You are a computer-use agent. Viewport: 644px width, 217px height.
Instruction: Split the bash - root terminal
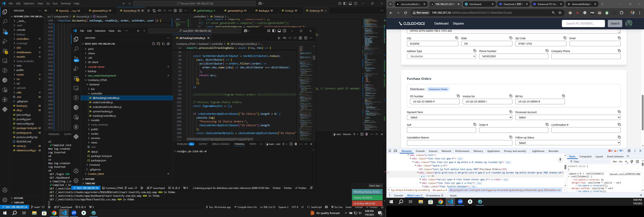click(x=291, y=144)
